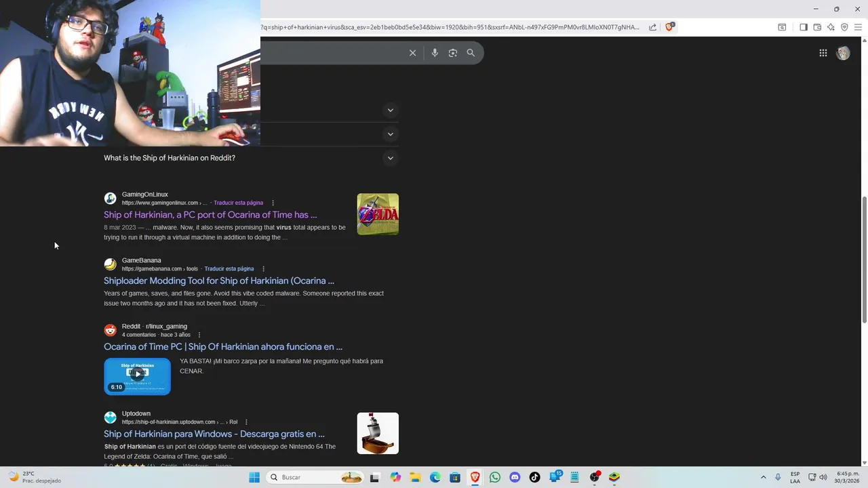Viewport: 868px width, 488px height.
Task: Click the address bar URL text
Action: [450, 27]
